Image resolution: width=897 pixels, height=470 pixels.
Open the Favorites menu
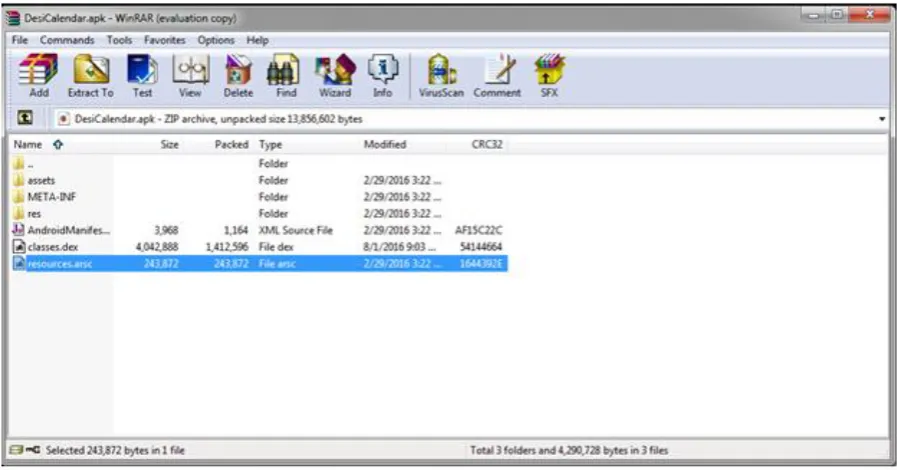(165, 40)
